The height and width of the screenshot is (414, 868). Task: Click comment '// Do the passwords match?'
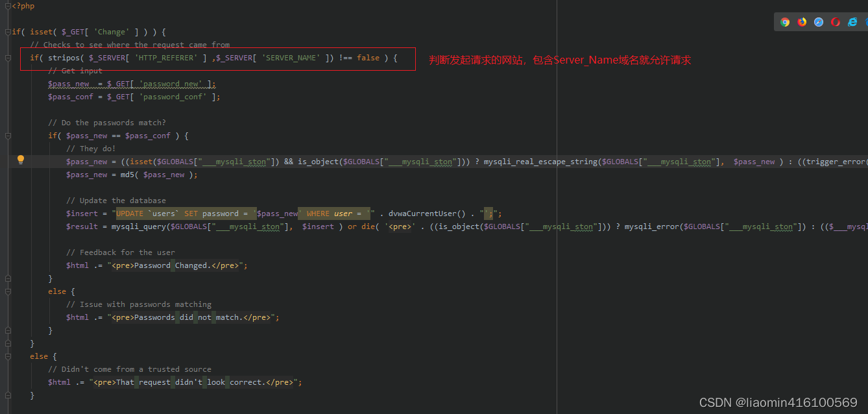coord(107,123)
